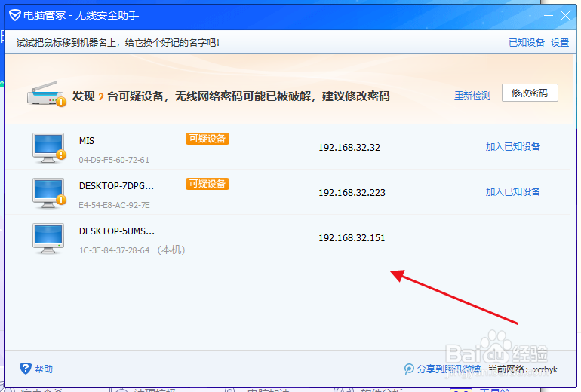Screen dimensions: 581x392
Task: Add MIS device to known devices
Action: [513, 146]
